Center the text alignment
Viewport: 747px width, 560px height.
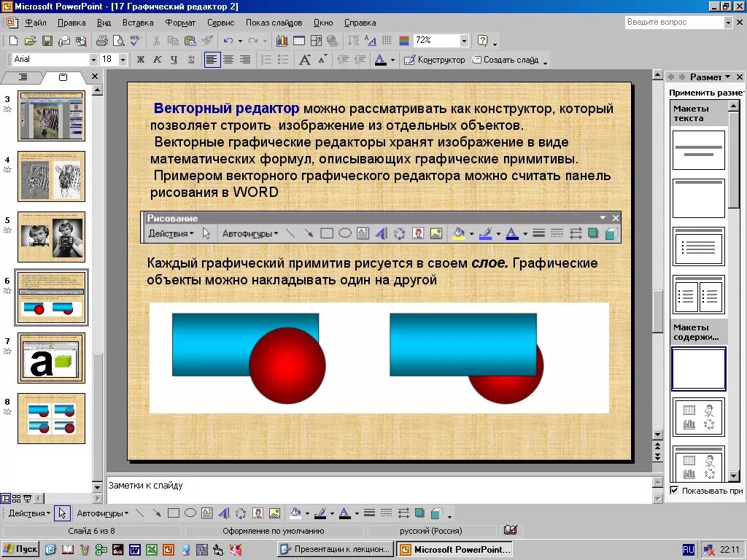click(x=228, y=60)
